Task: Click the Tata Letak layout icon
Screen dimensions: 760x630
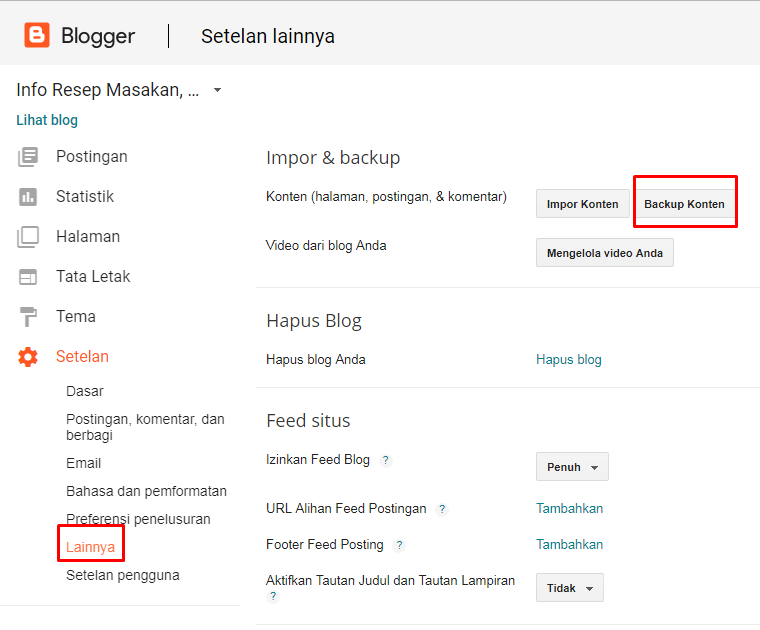Action: pos(28,277)
